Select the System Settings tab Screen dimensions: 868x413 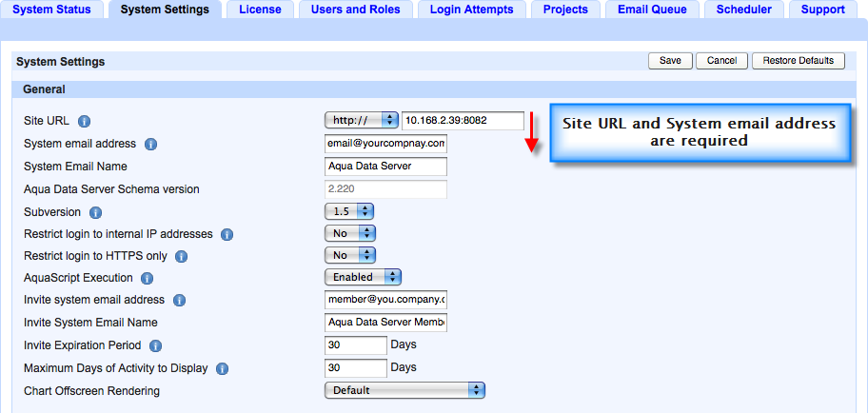click(x=165, y=10)
